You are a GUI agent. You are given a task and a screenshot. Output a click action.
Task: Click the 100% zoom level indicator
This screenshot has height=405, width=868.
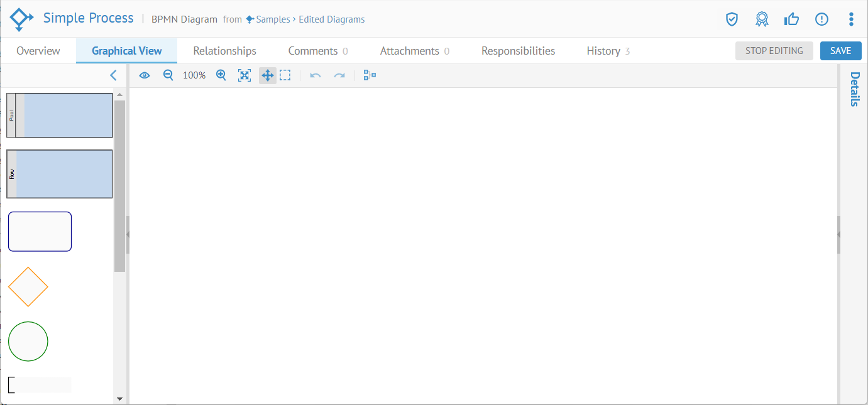[x=194, y=75]
